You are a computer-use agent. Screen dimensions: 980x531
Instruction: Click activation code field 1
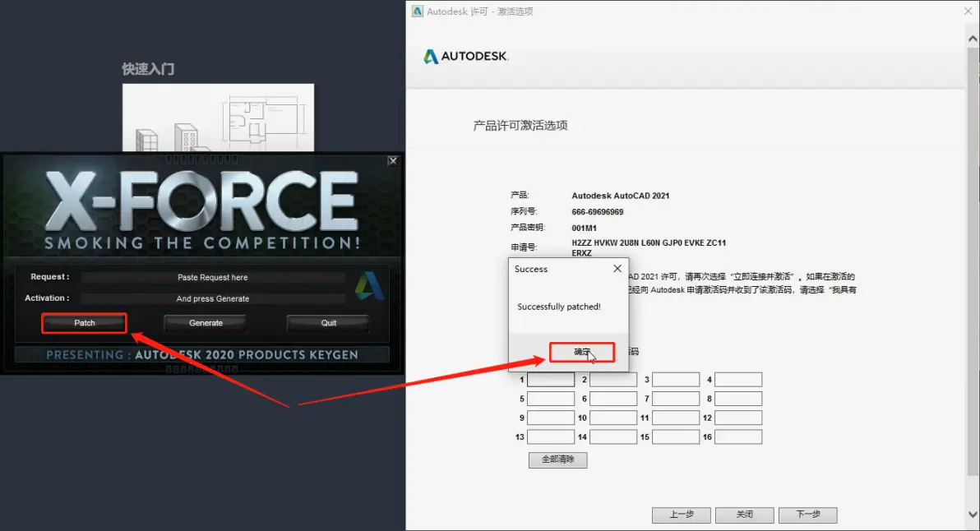tap(551, 379)
